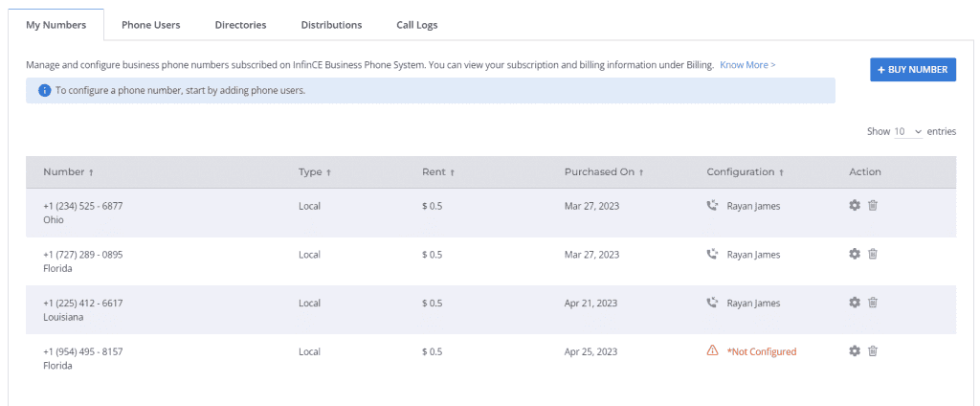Click the Buy Number button
Image resolution: width=980 pixels, height=406 pixels.
(x=912, y=70)
